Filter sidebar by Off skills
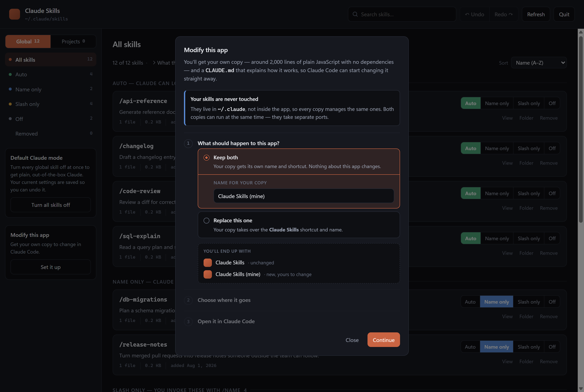The width and height of the screenshot is (584, 392). [x=50, y=119]
